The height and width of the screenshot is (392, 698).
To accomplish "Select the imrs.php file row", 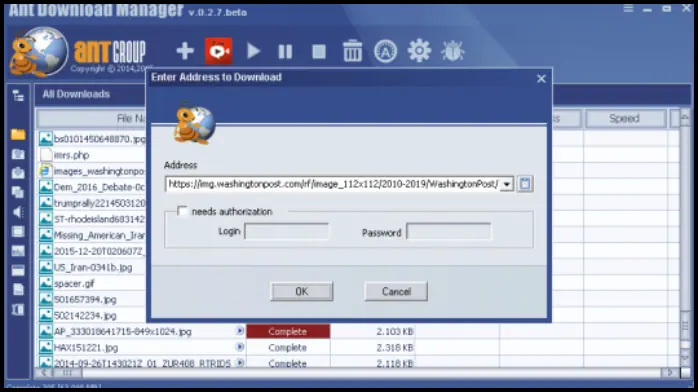I will coord(92,155).
